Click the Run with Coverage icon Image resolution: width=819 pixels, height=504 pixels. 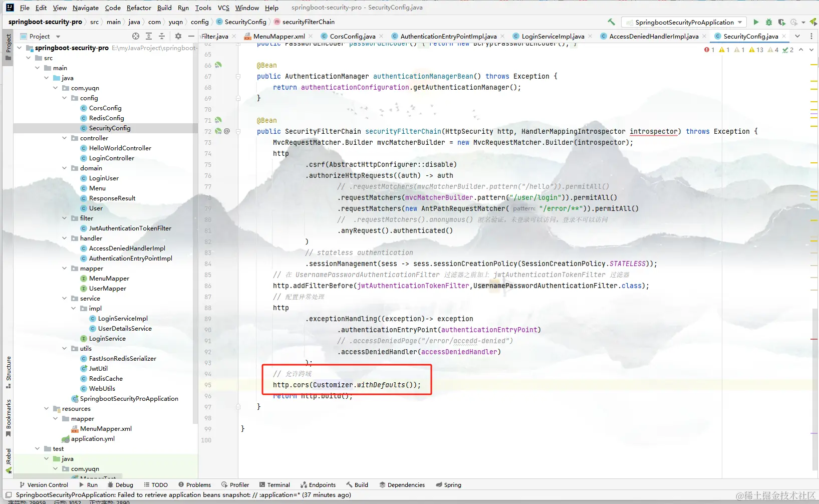pyautogui.click(x=781, y=22)
